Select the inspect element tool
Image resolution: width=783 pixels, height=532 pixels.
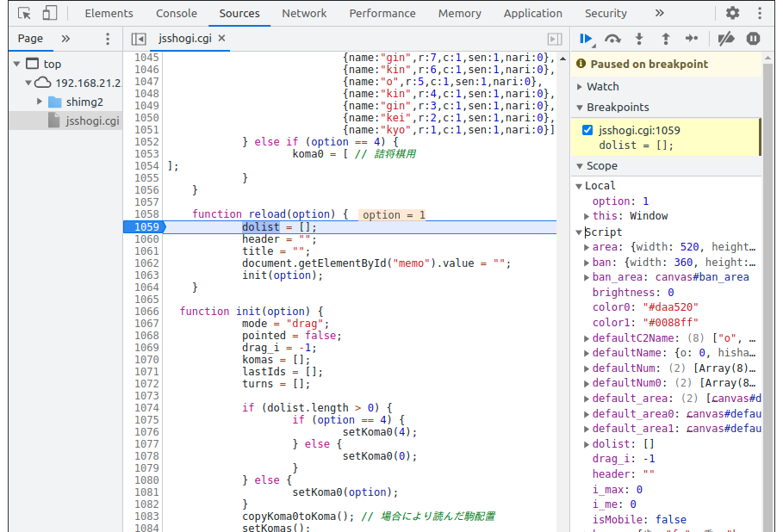24,13
